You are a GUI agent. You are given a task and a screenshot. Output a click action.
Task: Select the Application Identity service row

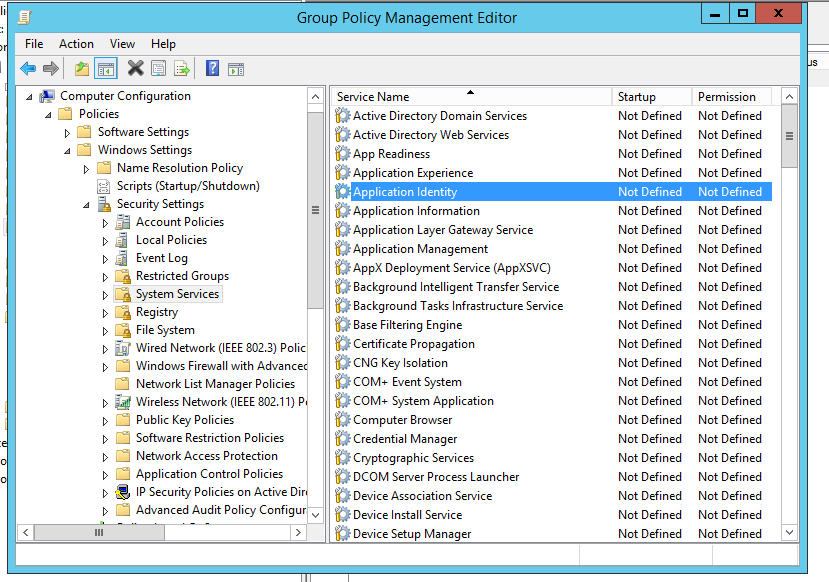click(552, 192)
